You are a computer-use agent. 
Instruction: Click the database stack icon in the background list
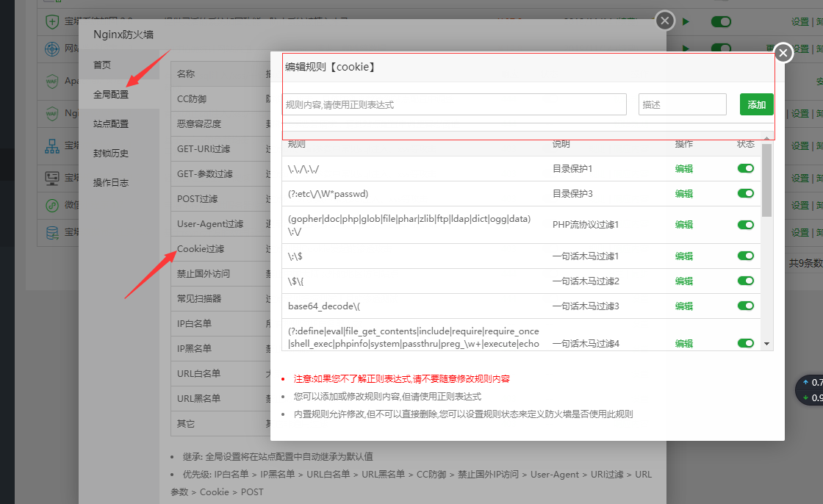52,233
